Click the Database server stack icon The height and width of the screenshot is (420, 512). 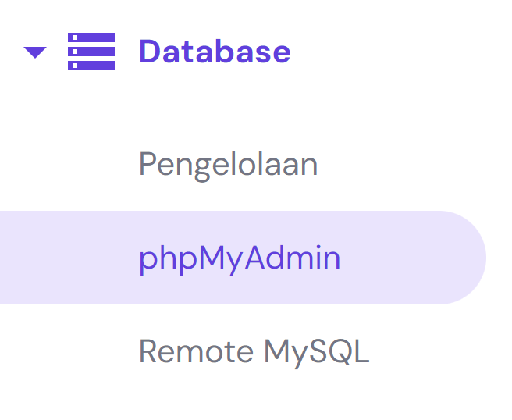coord(91,52)
